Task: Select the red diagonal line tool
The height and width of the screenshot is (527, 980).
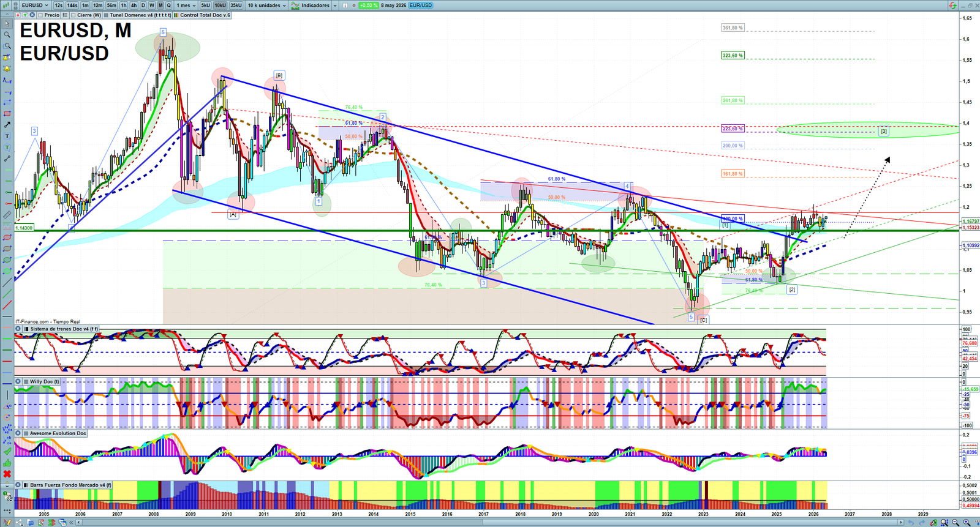Action: click(x=7, y=305)
